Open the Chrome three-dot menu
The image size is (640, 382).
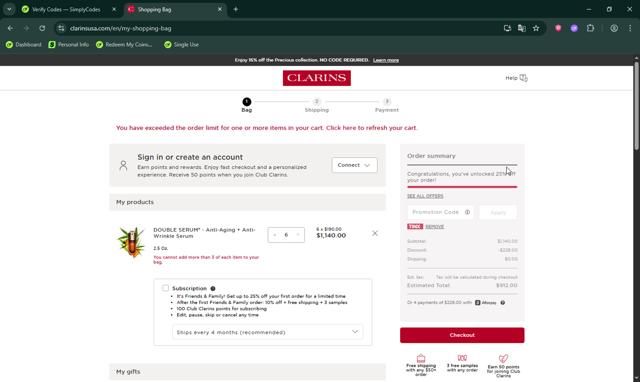pyautogui.click(x=630, y=28)
